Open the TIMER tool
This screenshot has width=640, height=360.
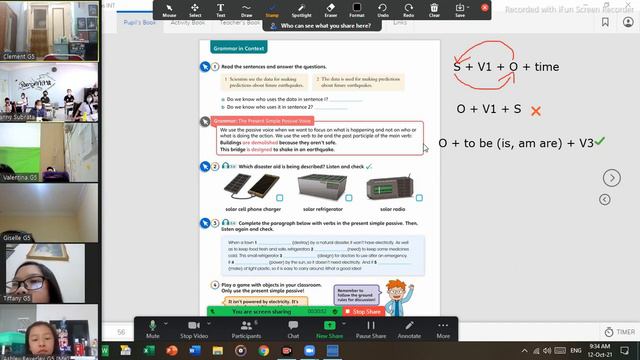tap(620, 332)
